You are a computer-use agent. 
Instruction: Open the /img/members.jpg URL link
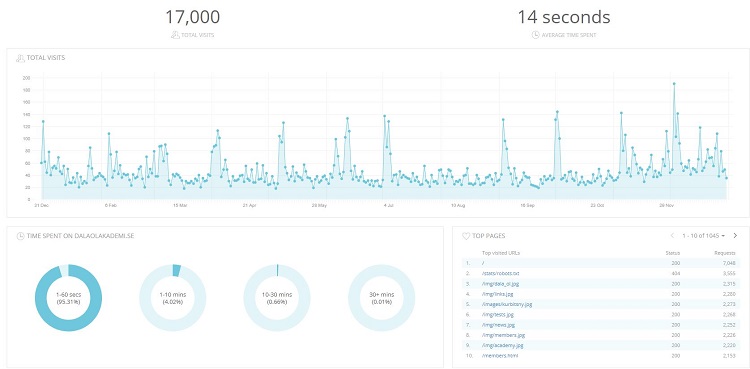click(503, 335)
